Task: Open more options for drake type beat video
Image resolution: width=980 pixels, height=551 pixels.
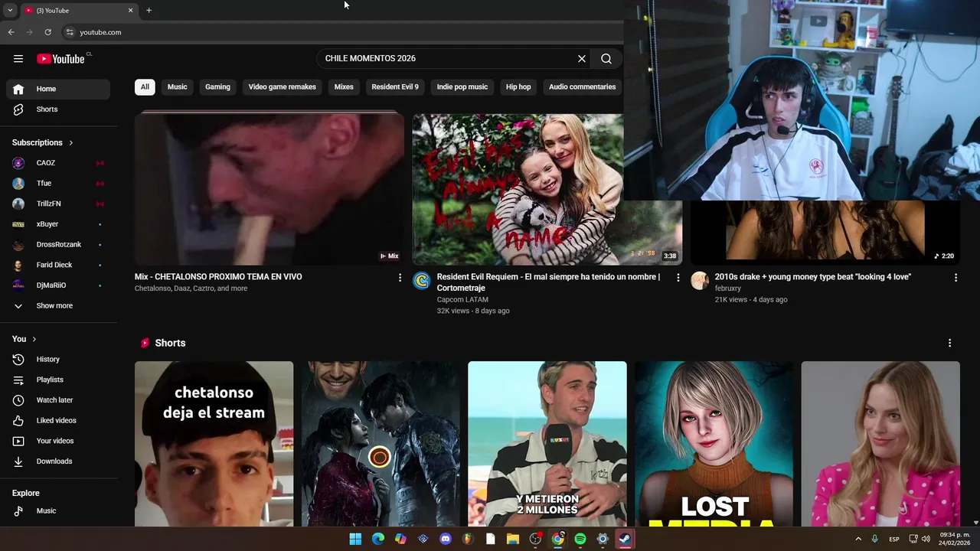Action: (955, 278)
